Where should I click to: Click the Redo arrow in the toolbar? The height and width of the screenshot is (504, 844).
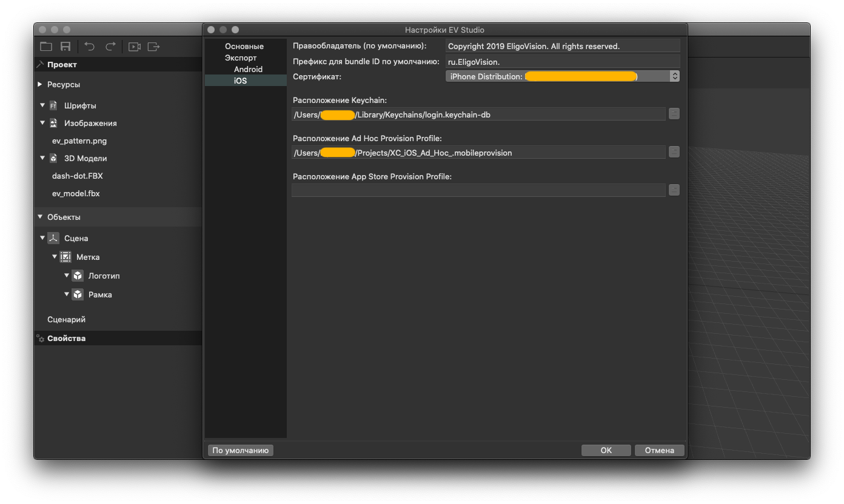click(x=110, y=46)
